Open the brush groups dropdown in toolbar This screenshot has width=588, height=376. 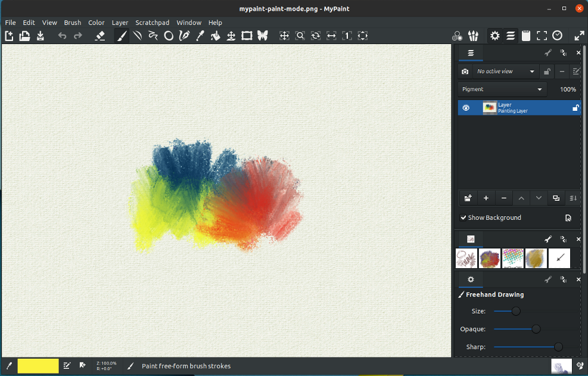coord(474,36)
